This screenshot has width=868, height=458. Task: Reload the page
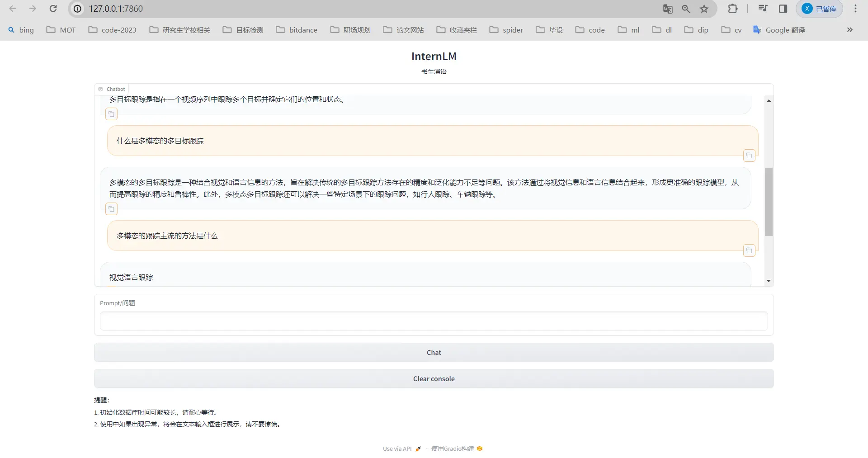tap(53, 9)
